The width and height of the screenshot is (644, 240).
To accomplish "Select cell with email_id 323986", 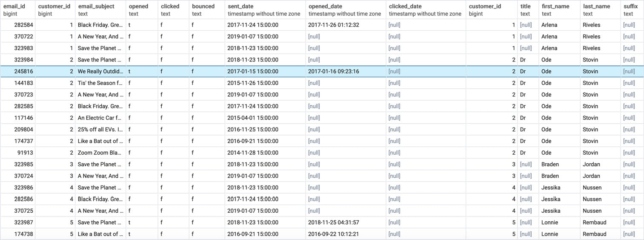I will coord(17,188).
